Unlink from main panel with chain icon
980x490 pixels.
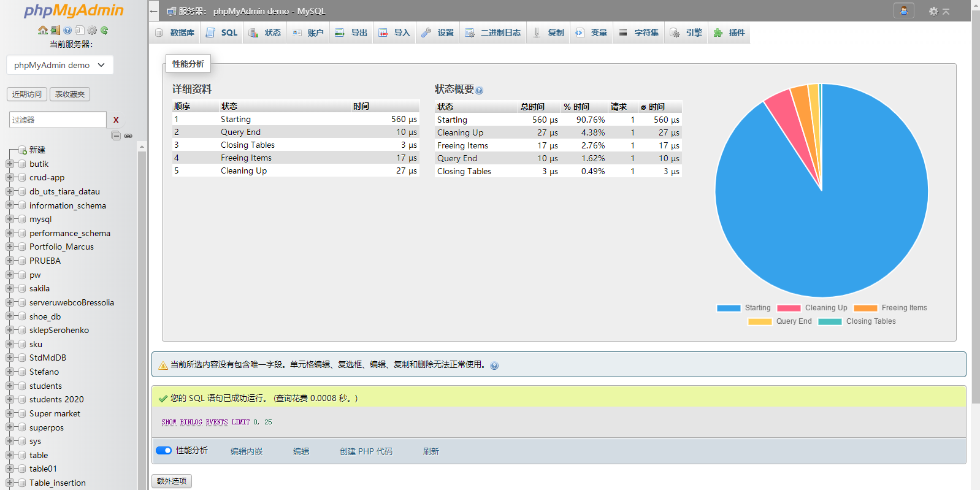[x=128, y=136]
